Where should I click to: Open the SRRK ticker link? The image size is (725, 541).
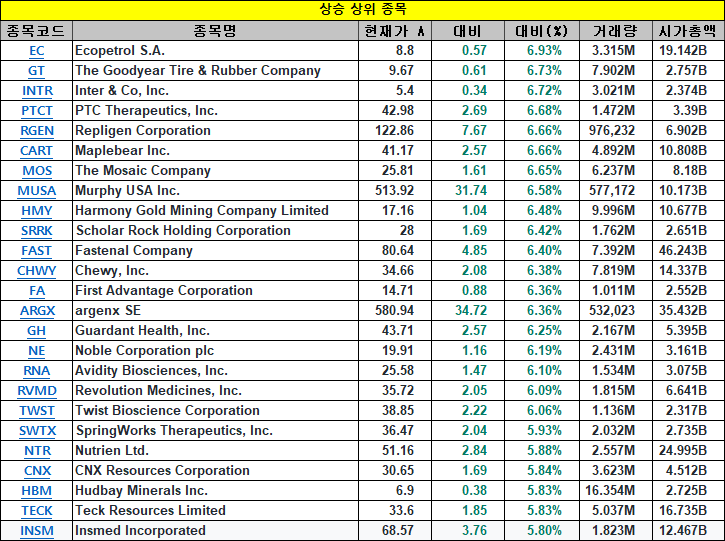coord(37,231)
